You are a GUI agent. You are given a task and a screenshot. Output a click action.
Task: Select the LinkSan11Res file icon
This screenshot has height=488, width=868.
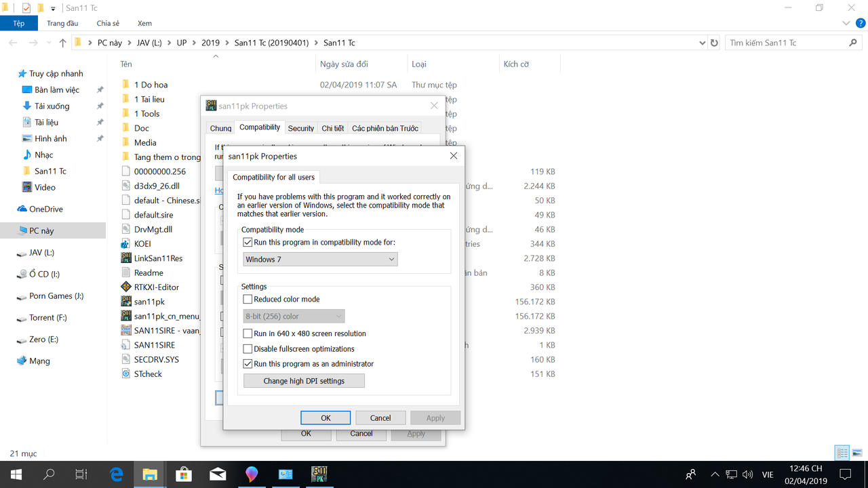coord(126,258)
